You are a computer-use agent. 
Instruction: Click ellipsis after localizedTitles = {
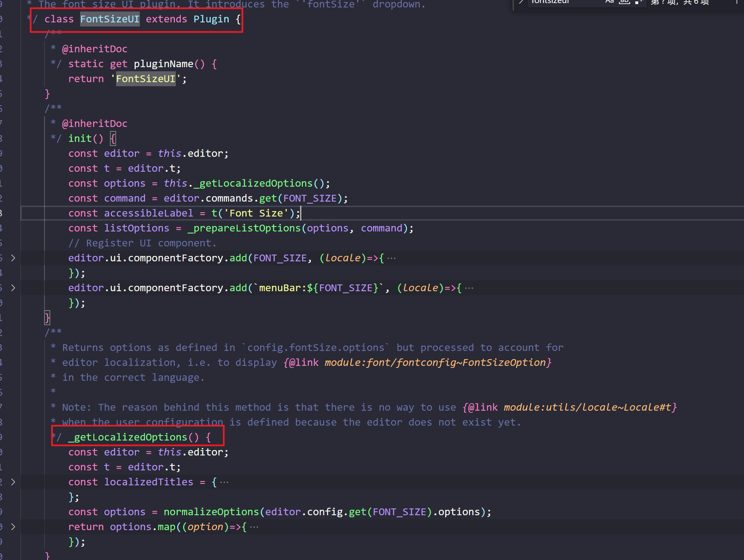coord(224,482)
